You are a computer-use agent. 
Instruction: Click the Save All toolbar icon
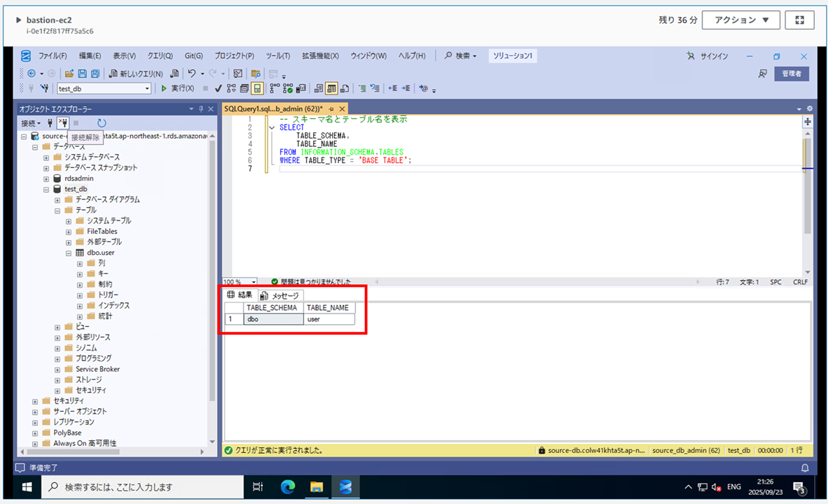(x=95, y=73)
